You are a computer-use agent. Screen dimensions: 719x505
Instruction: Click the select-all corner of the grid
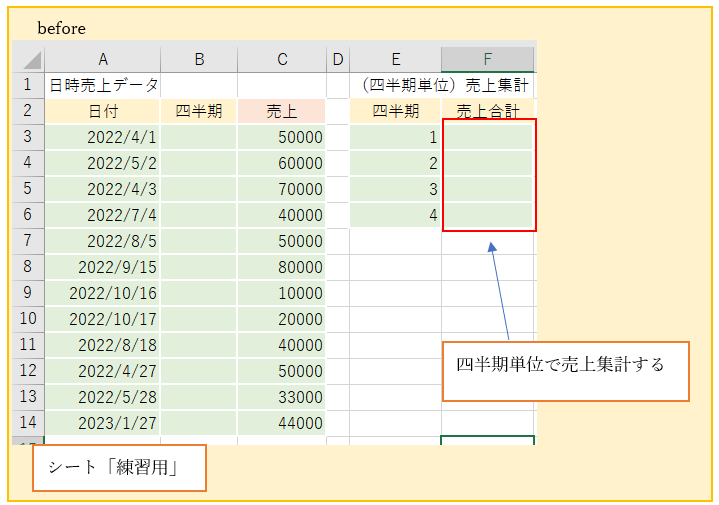coord(28,59)
